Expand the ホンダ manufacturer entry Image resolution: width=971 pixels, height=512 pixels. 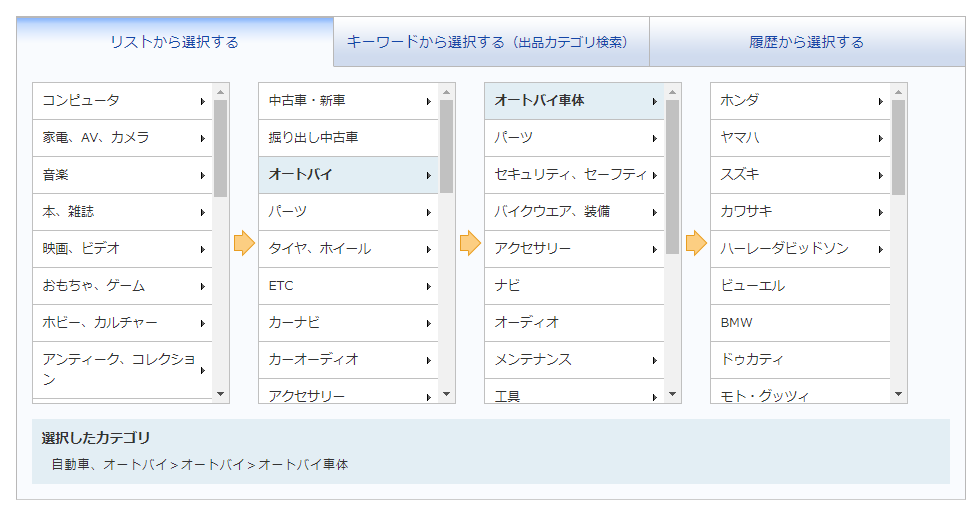point(801,101)
